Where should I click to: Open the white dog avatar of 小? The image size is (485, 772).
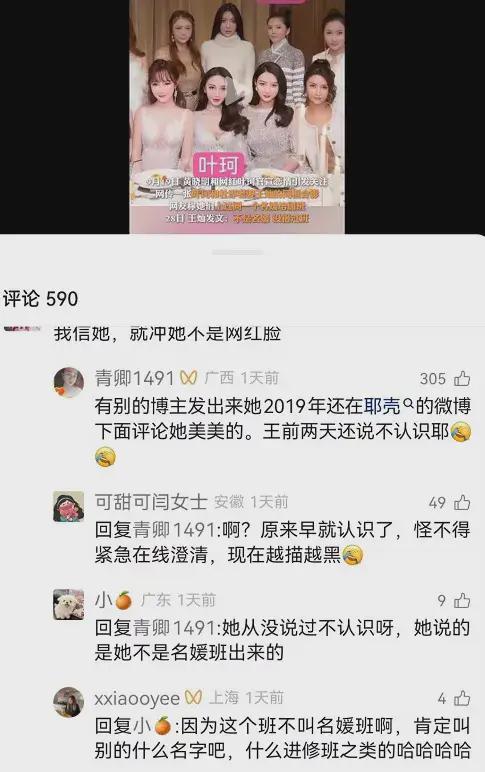pyautogui.click(x=68, y=604)
